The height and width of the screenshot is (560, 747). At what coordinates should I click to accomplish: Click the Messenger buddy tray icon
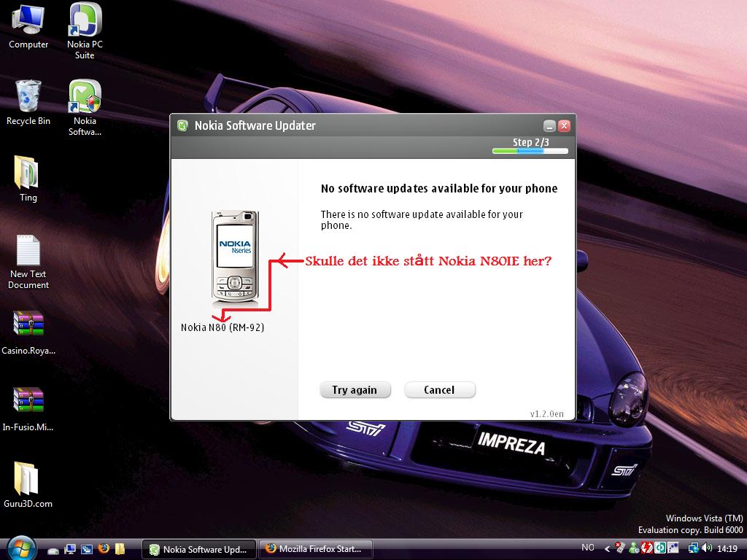point(634,548)
